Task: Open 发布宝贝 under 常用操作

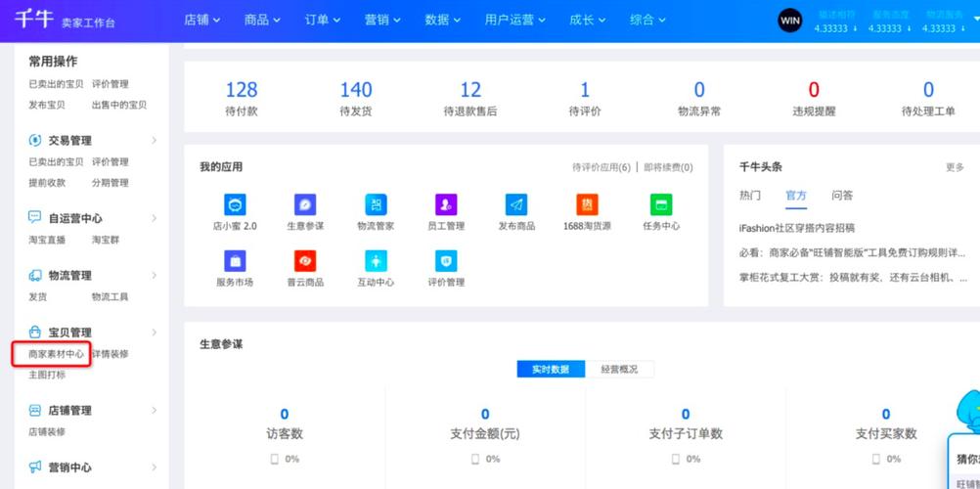Action: point(47,105)
